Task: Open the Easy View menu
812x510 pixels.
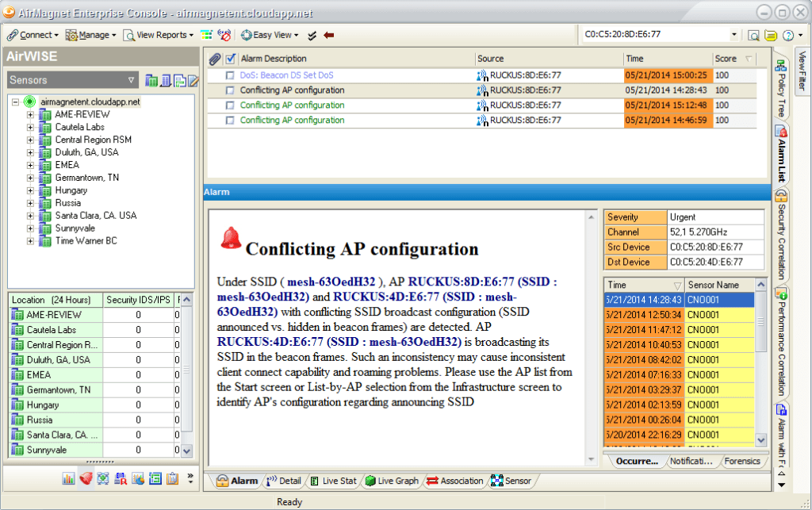Action: [x=270, y=35]
